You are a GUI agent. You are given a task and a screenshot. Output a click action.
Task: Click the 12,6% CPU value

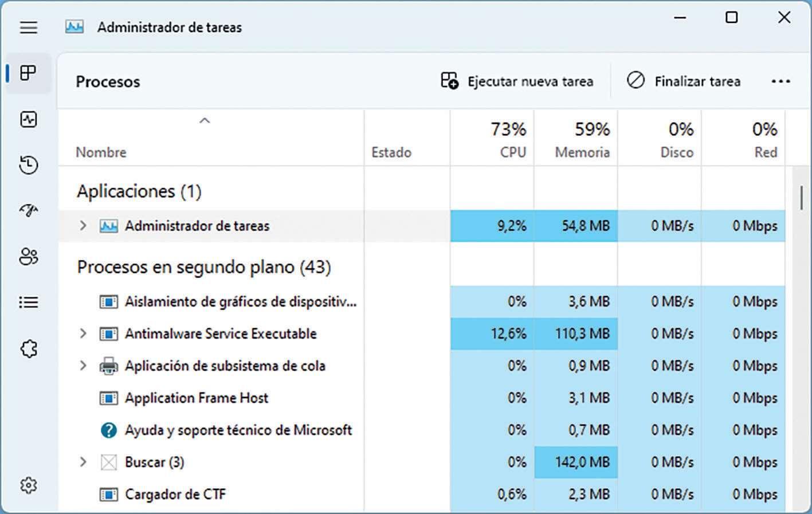click(508, 333)
